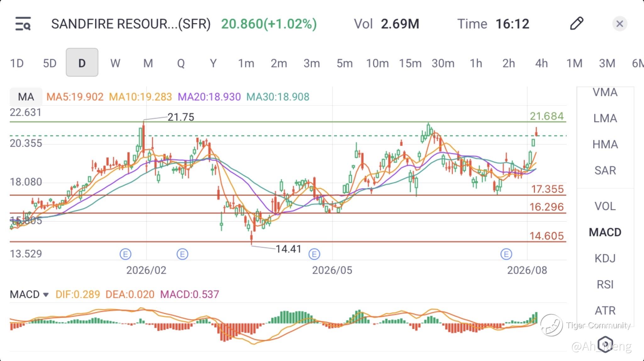Screen dimensions: 644x361
Task: Tap the 16.296 support line label
Action: pyautogui.click(x=547, y=207)
